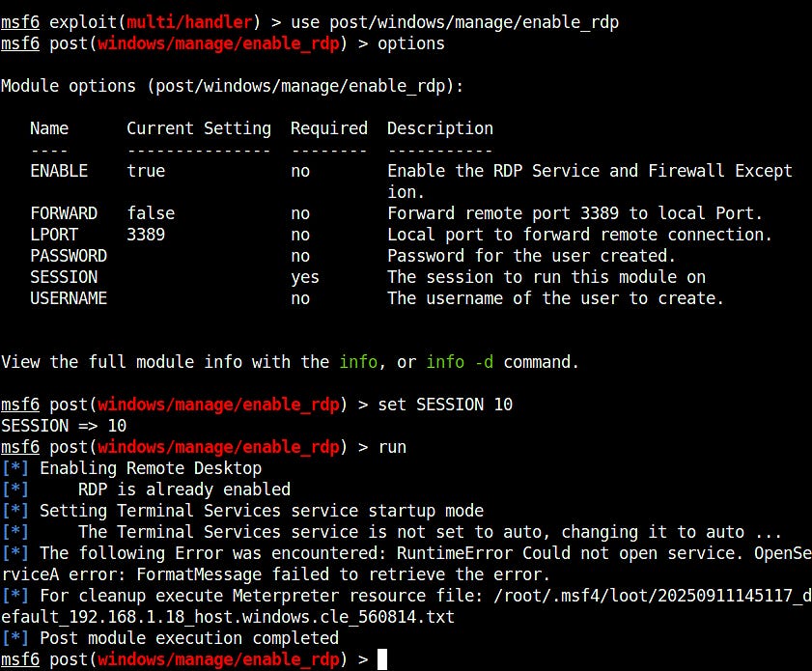Click the 'Enable the RDP Service and Firewall Except' description
This screenshot has width=812, height=671.
pyautogui.click(x=590, y=171)
